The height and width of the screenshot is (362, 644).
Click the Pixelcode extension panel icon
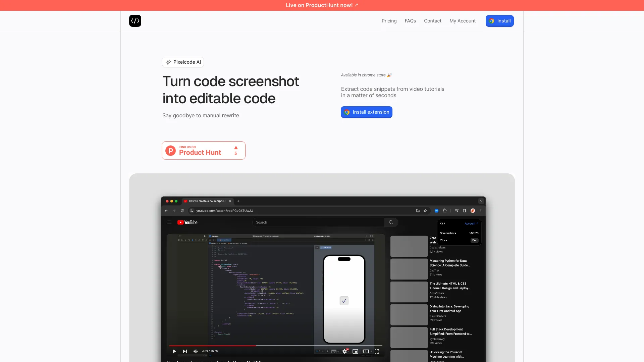(x=442, y=223)
